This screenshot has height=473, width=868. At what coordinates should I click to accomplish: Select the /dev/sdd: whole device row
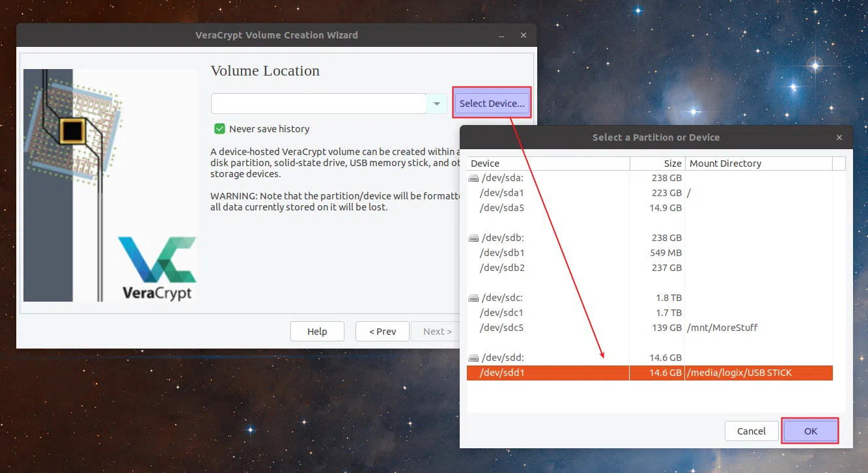(x=650, y=358)
